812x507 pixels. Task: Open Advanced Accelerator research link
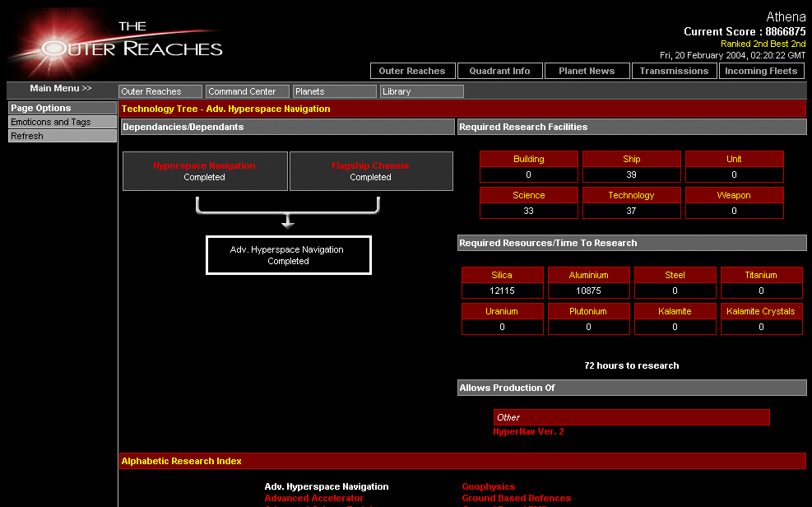pyautogui.click(x=313, y=498)
